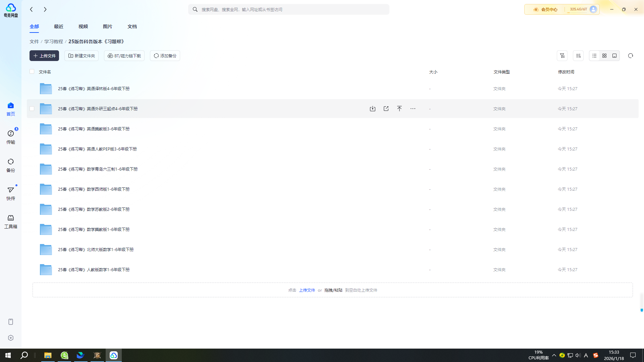
Task: Pin the hovered folder to top
Action: (x=399, y=109)
